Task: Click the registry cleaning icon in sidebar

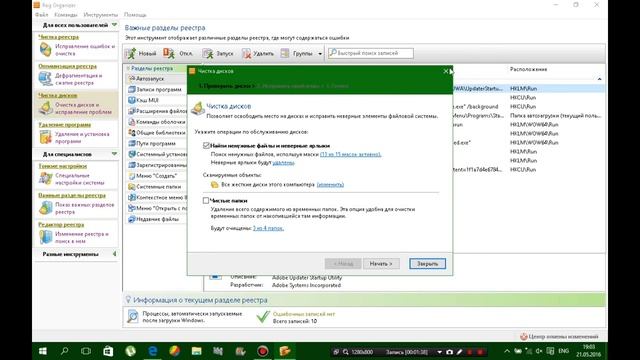Action: pos(45,49)
